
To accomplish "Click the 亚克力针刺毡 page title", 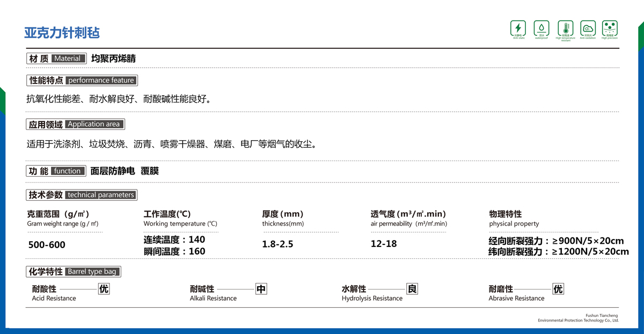I will tap(62, 33).
